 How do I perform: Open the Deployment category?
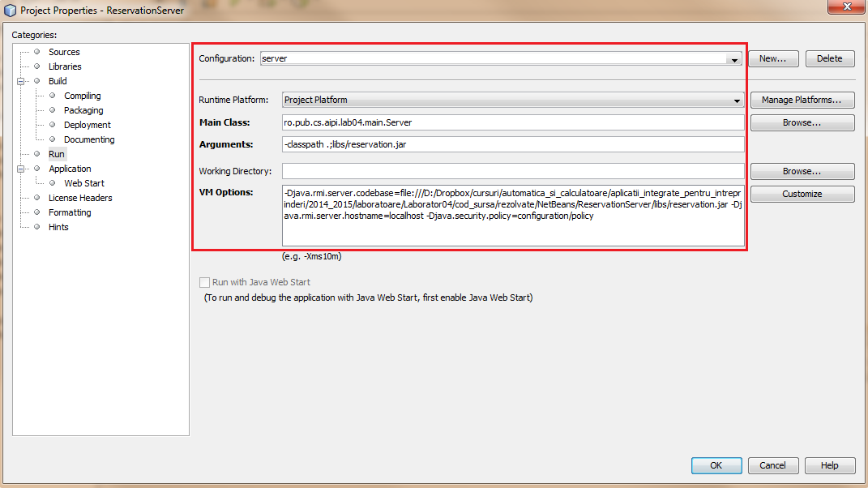click(x=87, y=125)
